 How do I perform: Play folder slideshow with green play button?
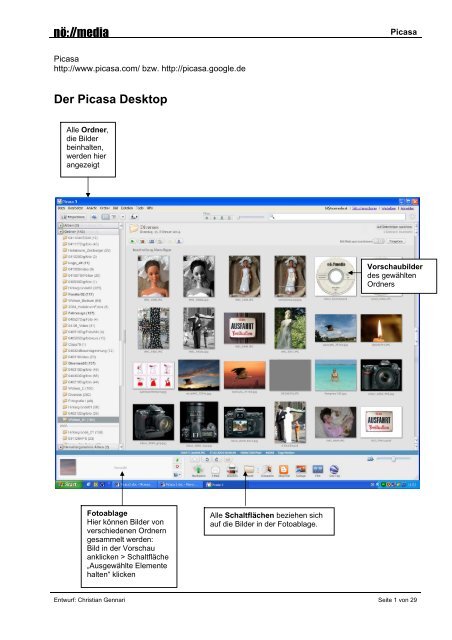click(x=133, y=242)
